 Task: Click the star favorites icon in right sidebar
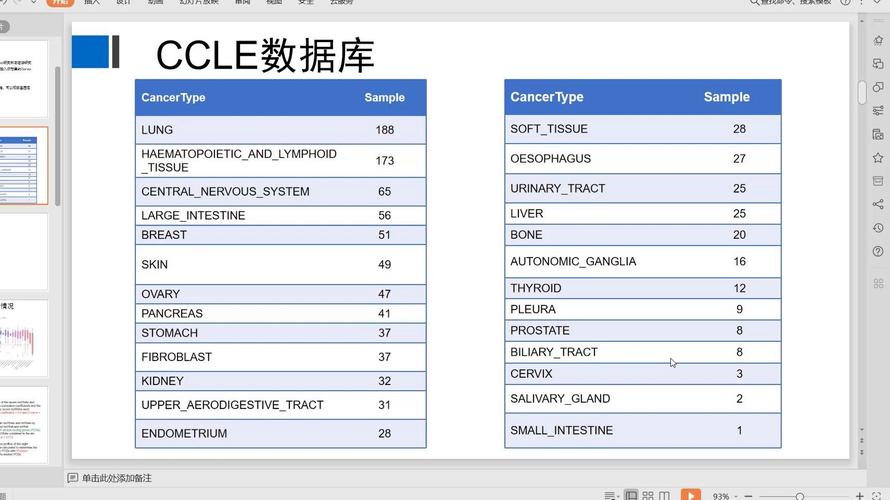pos(878,158)
